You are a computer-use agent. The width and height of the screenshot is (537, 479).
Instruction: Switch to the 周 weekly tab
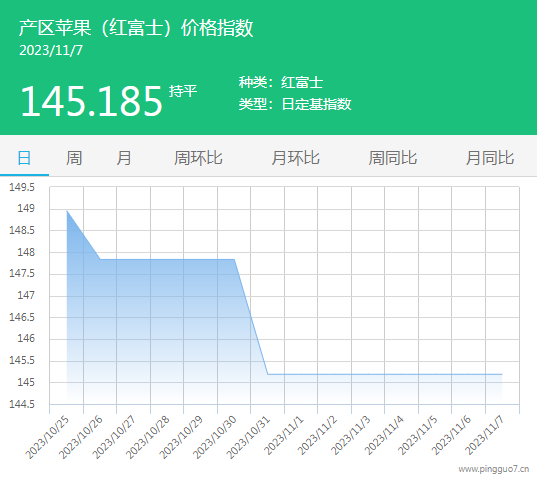pos(74,158)
